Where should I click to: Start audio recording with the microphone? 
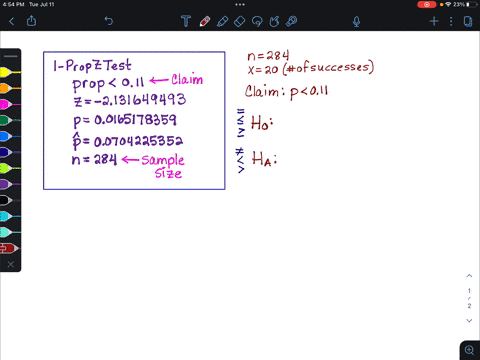click(x=356, y=22)
